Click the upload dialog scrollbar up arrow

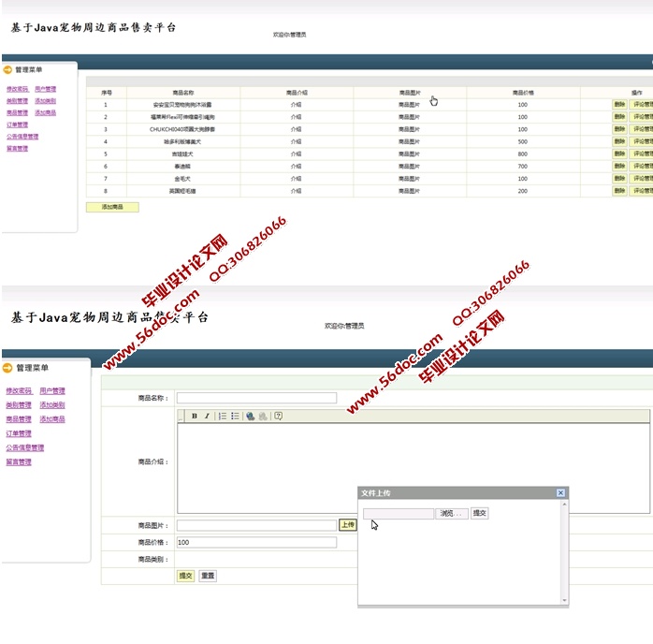(x=564, y=504)
